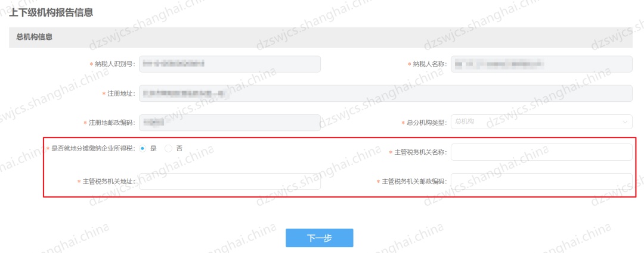This screenshot has height=253, width=644.
Task: Focus the 注册地邮政编码 text field
Action: [230, 122]
